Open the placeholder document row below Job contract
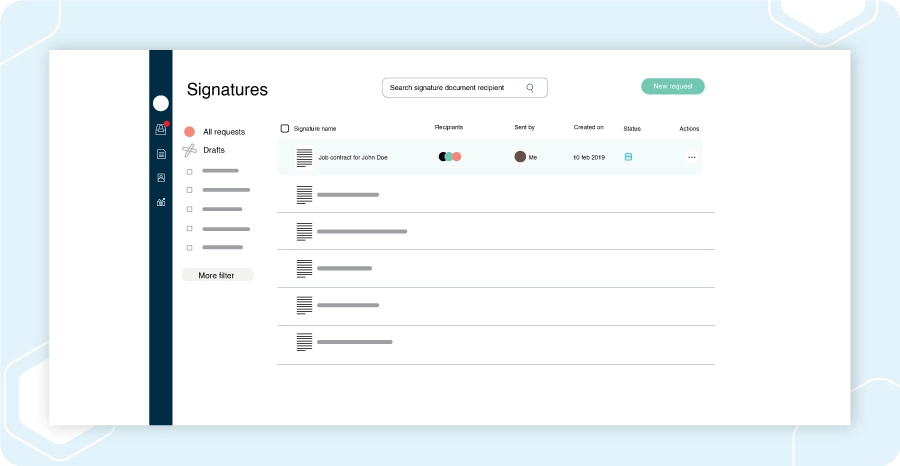Image resolution: width=900 pixels, height=466 pixels. coord(496,195)
